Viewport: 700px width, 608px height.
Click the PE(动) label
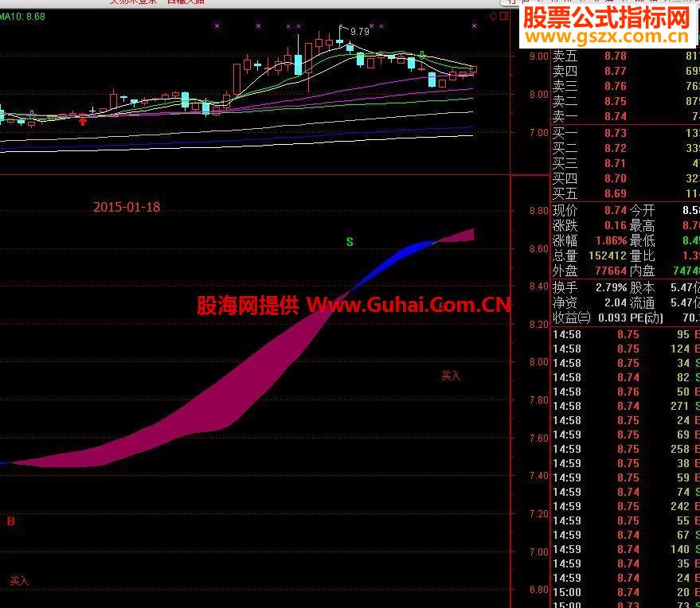click(x=647, y=318)
